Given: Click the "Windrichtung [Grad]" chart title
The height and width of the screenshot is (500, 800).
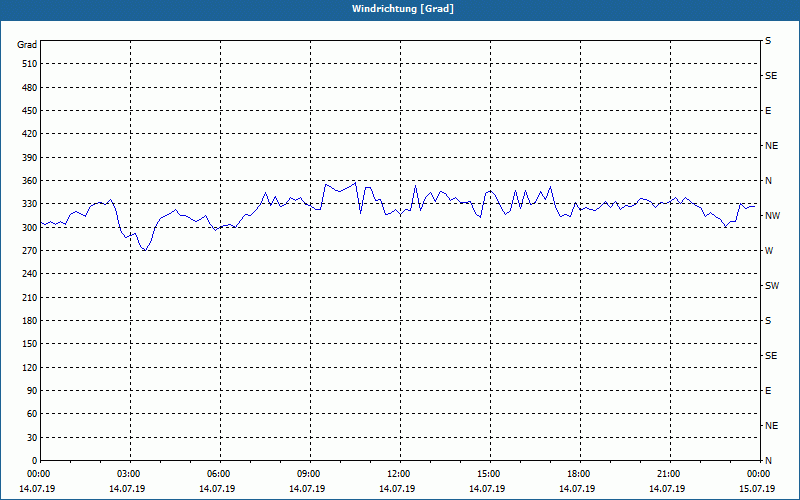Looking at the screenshot, I should coord(403,9).
